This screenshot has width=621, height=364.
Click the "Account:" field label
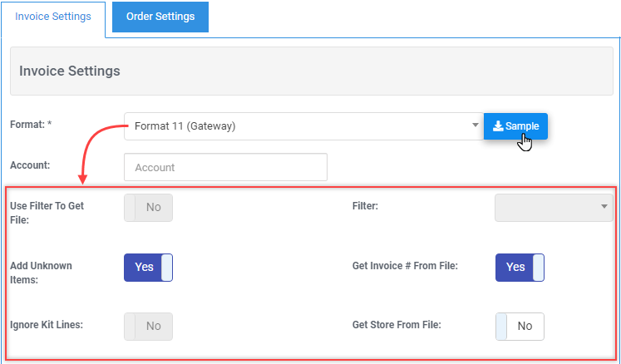point(30,165)
